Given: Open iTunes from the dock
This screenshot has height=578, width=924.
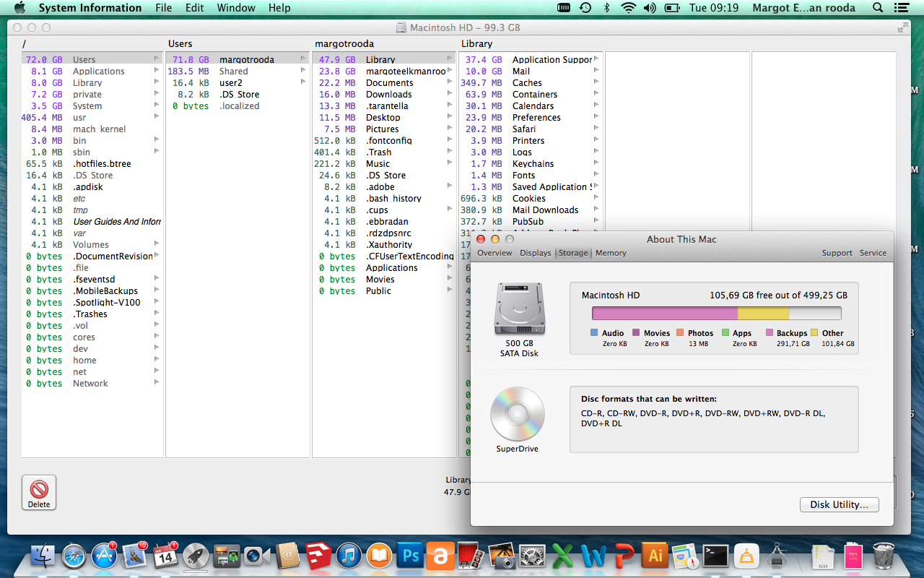Looking at the screenshot, I should pos(349,556).
